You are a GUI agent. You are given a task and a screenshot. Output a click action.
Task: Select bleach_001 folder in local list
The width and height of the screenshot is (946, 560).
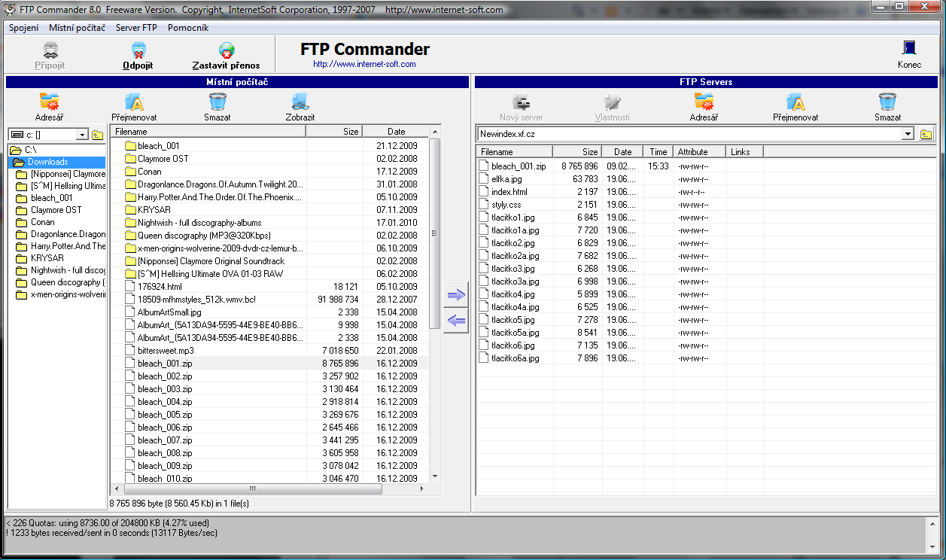(x=159, y=146)
